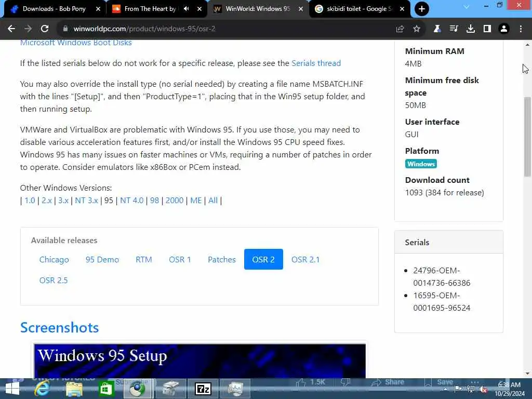532x399 pixels.
Task: Reload the WinWorld page
Action: coord(45,29)
